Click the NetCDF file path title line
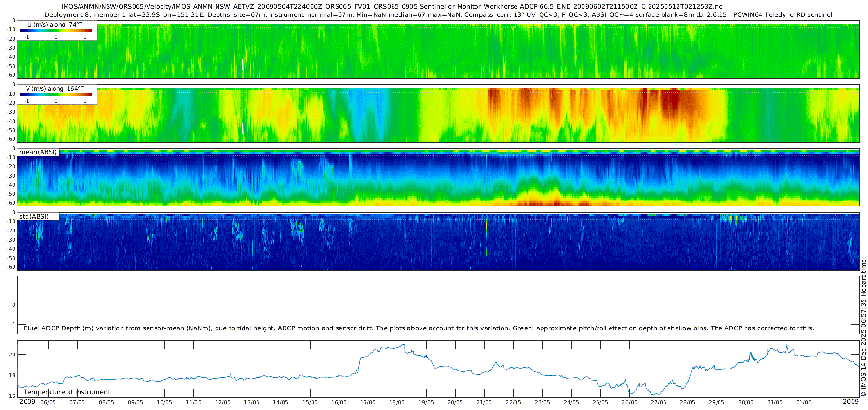The image size is (868, 410). 392,7
